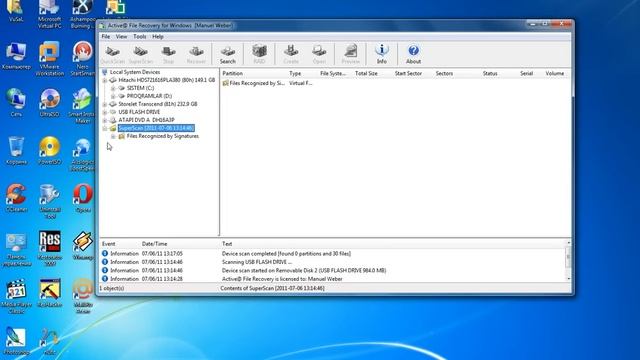Expand SISTEM (C:) tree node
The height and width of the screenshot is (360, 640).
113,88
